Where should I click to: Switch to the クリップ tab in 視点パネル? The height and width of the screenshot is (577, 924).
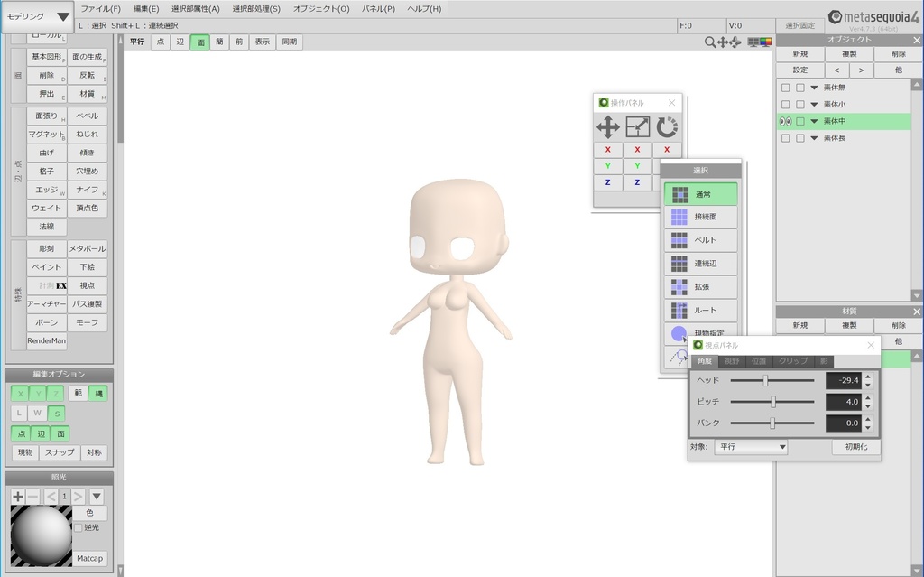793,361
